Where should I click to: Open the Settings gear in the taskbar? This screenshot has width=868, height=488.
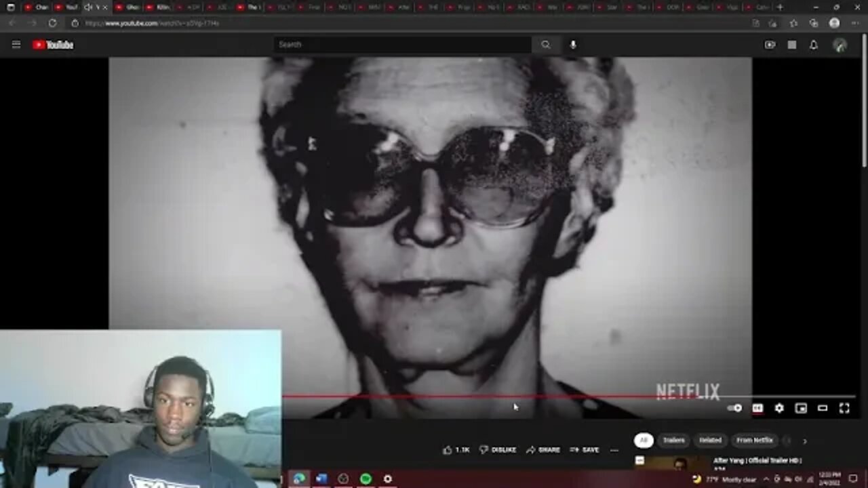[387, 479]
